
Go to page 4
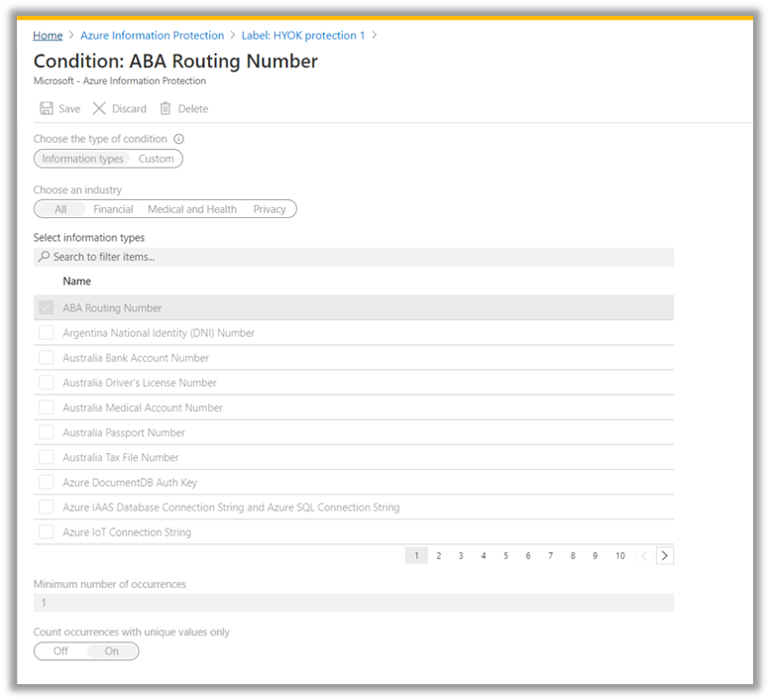(x=484, y=555)
